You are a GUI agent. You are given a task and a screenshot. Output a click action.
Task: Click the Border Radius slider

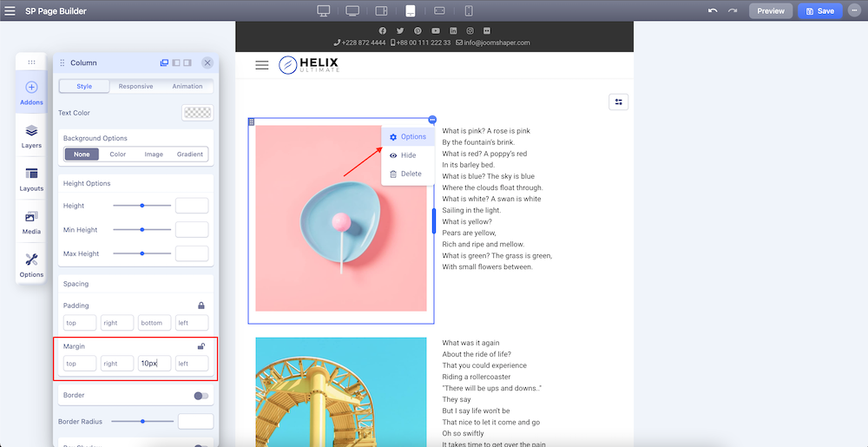click(142, 421)
